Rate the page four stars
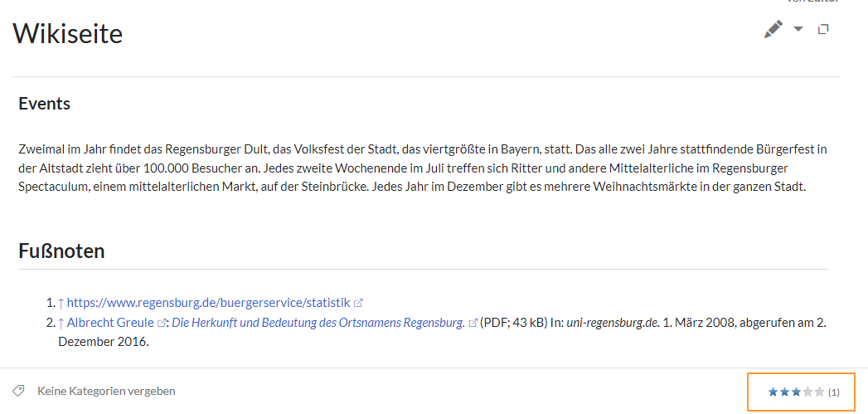Viewport: 868px width, 414px height. point(808,392)
